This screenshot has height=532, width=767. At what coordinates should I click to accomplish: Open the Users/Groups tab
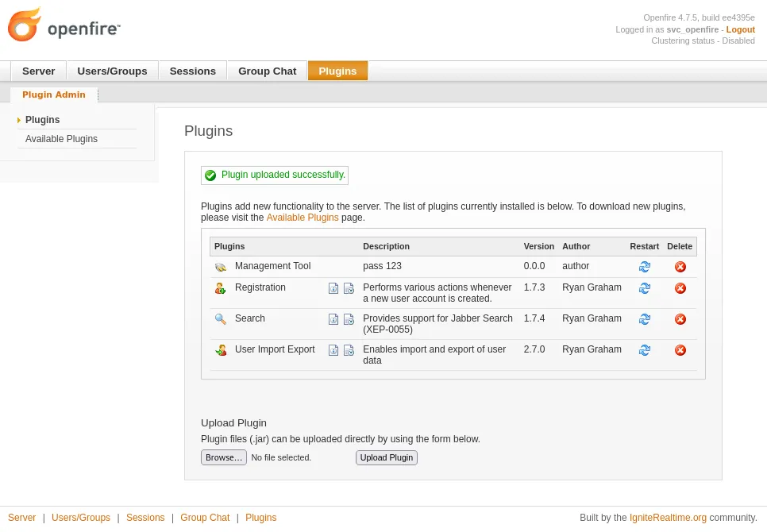pos(112,71)
